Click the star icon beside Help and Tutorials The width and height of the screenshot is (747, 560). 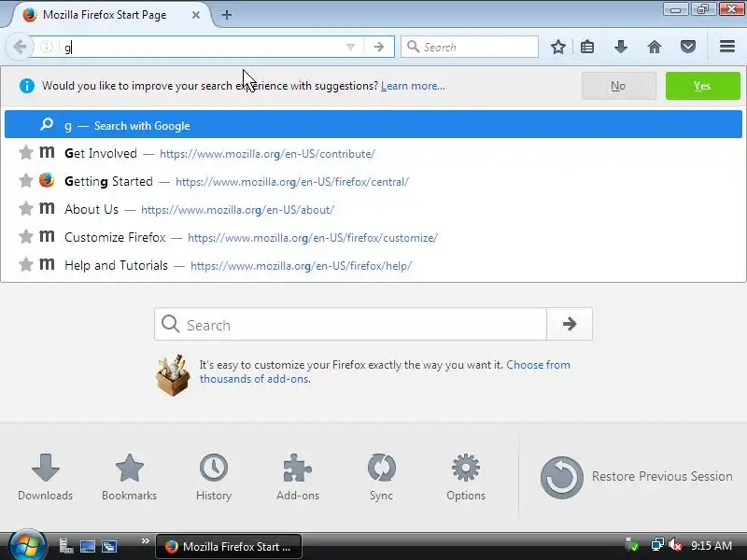coord(26,264)
